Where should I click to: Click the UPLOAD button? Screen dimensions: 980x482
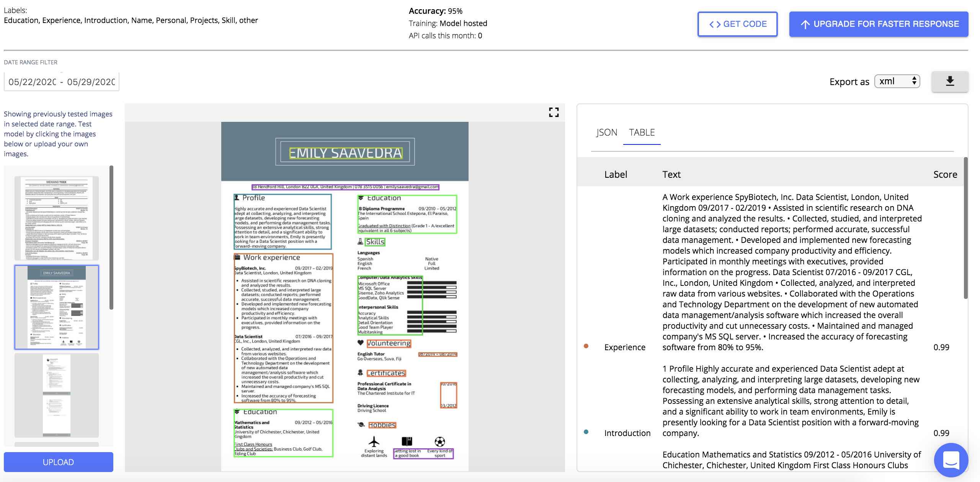click(x=58, y=462)
